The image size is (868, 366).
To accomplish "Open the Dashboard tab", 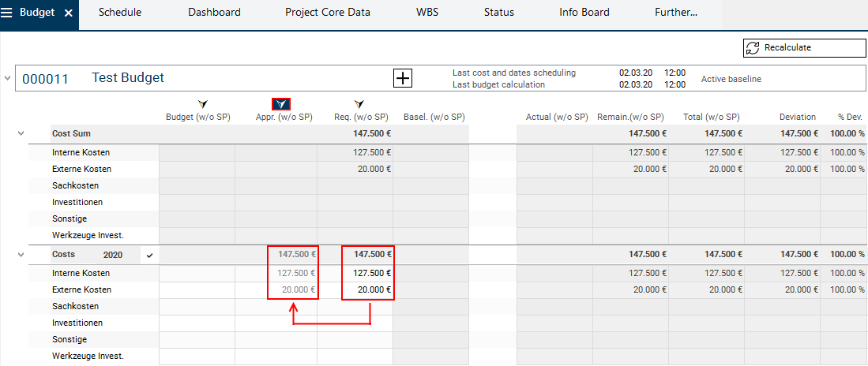I will [214, 13].
